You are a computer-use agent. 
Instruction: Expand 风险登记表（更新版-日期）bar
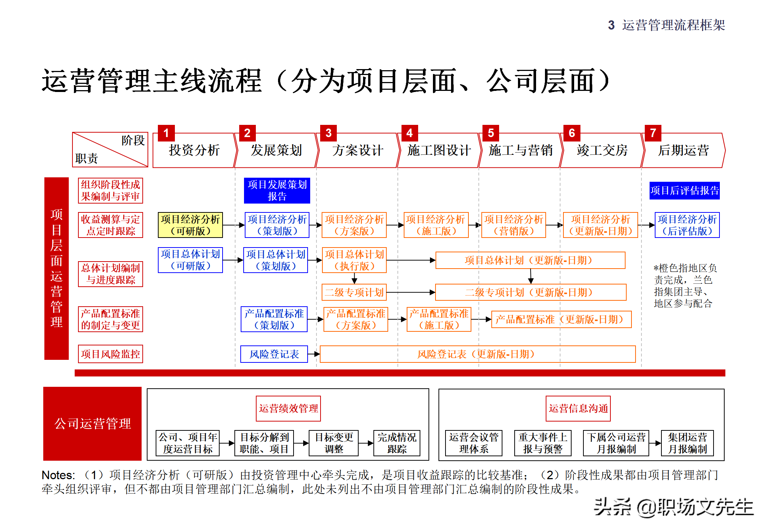pos(477,354)
